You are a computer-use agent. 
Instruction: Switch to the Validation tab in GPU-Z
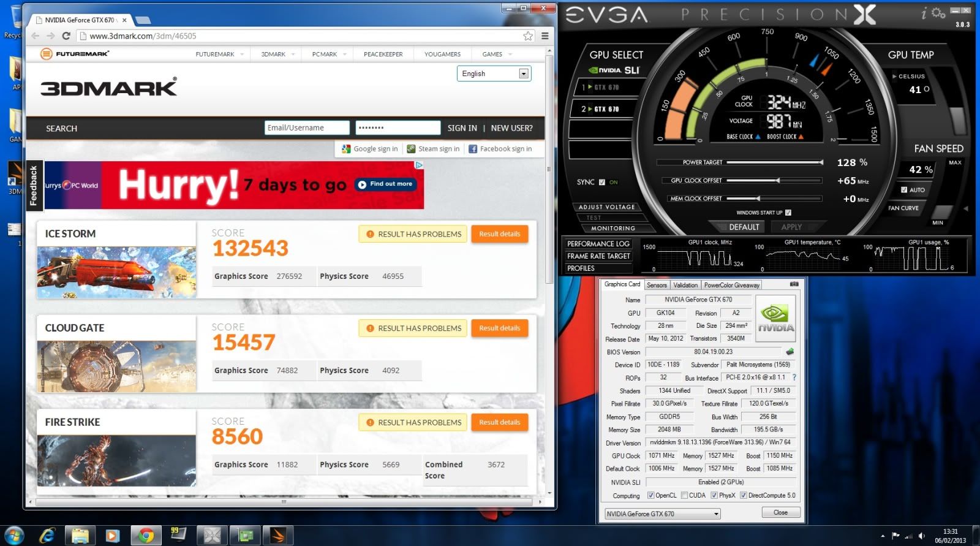point(685,285)
